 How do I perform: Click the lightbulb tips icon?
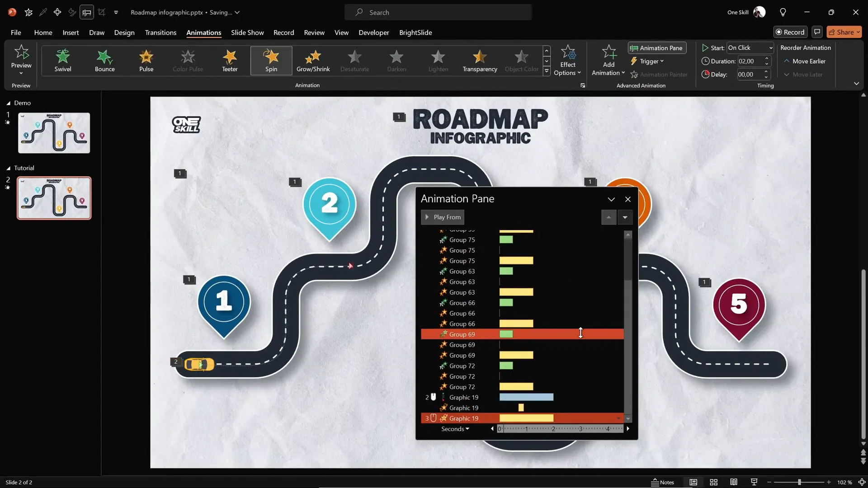(783, 12)
